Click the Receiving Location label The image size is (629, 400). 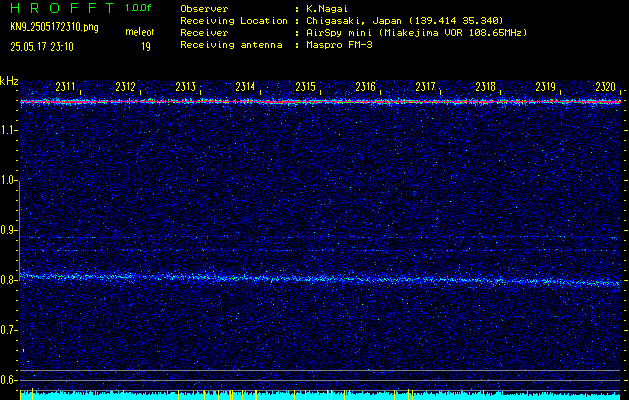234,20
